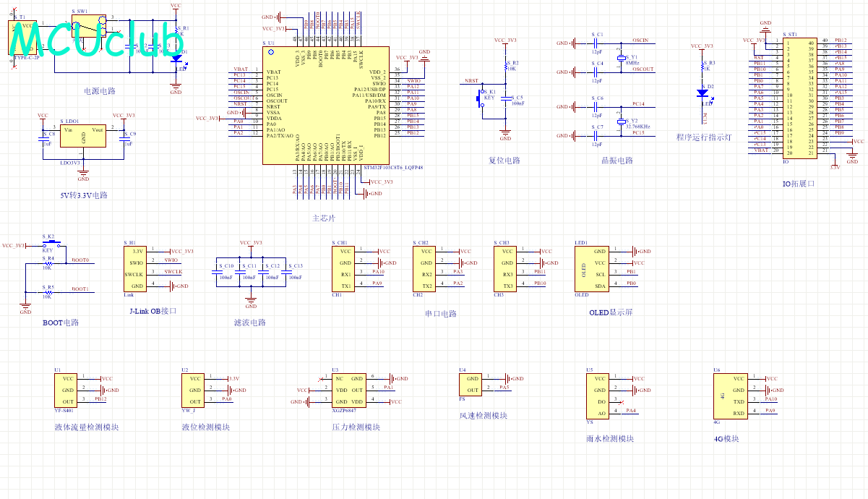Select the BOOT KEY switch S_K2
This screenshot has width=868, height=499.
pyautogui.click(x=51, y=244)
